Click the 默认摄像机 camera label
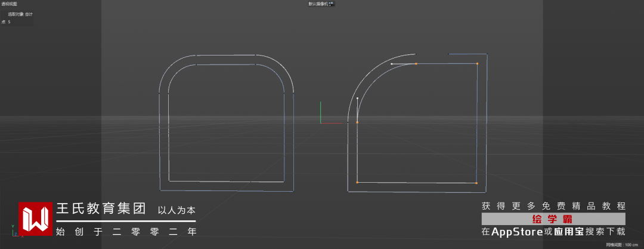This screenshot has height=249, width=644. (318, 4)
